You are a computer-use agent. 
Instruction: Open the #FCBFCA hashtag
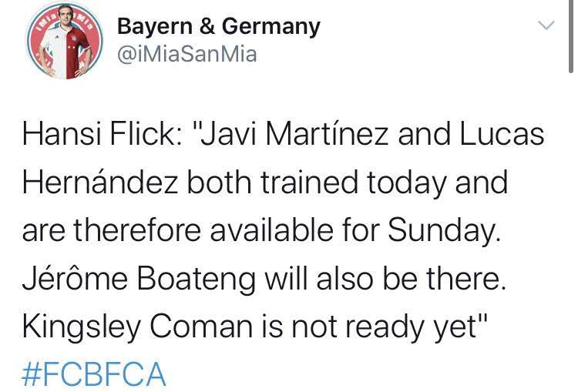[93, 374]
